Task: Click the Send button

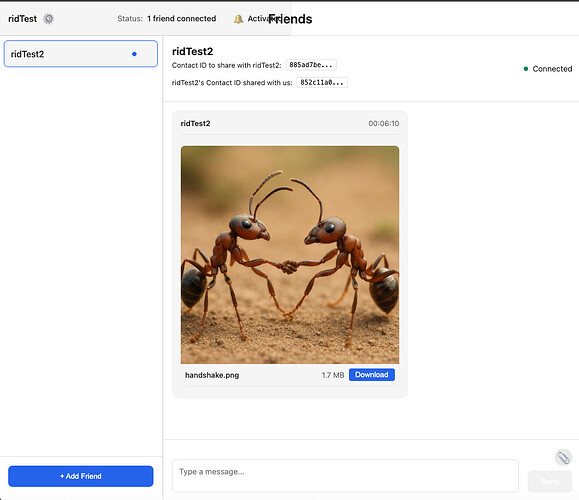Action: (549, 481)
